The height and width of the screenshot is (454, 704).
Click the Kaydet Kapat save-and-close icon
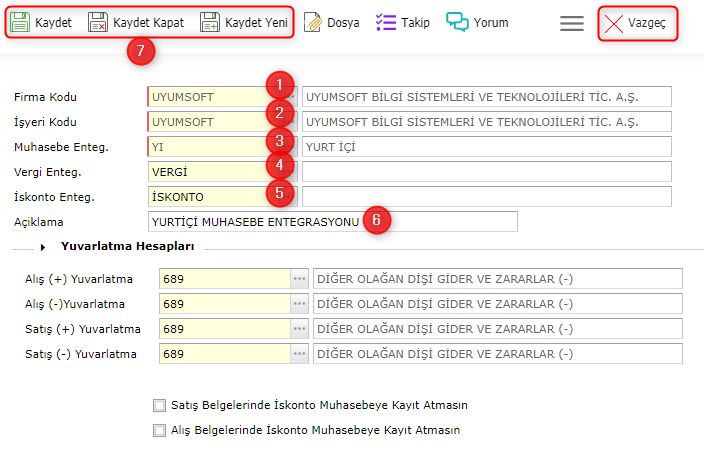(98, 22)
